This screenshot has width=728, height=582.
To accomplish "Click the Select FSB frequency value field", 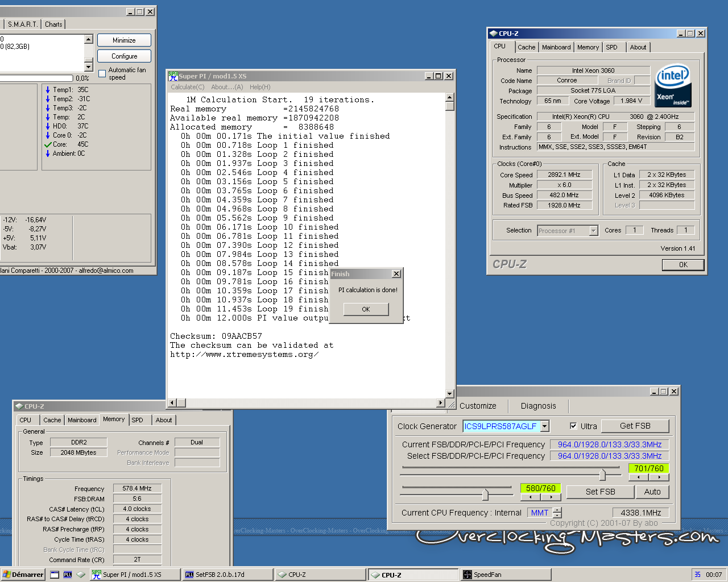I will click(610, 456).
